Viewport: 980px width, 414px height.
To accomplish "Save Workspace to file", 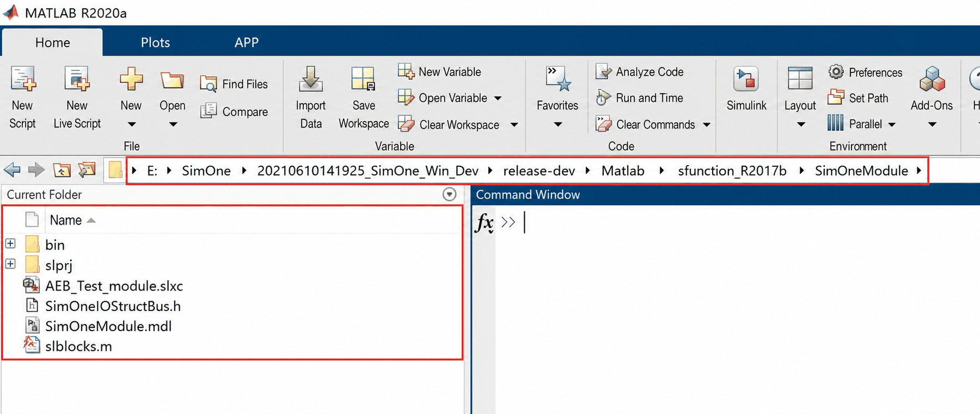I will (364, 98).
